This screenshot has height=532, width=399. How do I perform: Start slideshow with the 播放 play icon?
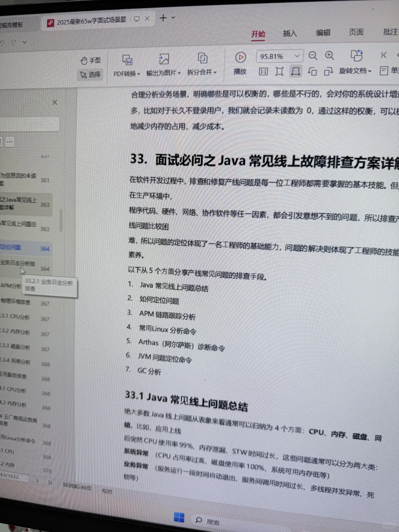click(x=241, y=58)
